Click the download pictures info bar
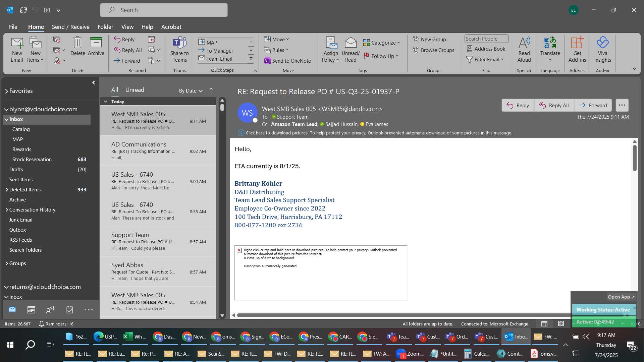 click(375, 133)
